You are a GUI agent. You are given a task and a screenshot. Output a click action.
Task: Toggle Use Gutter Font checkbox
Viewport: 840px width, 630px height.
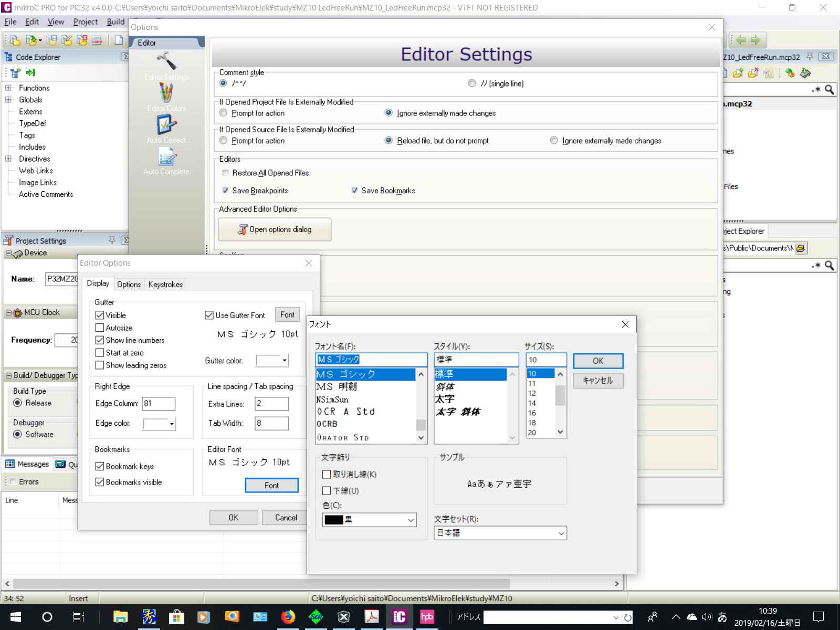pyautogui.click(x=209, y=315)
